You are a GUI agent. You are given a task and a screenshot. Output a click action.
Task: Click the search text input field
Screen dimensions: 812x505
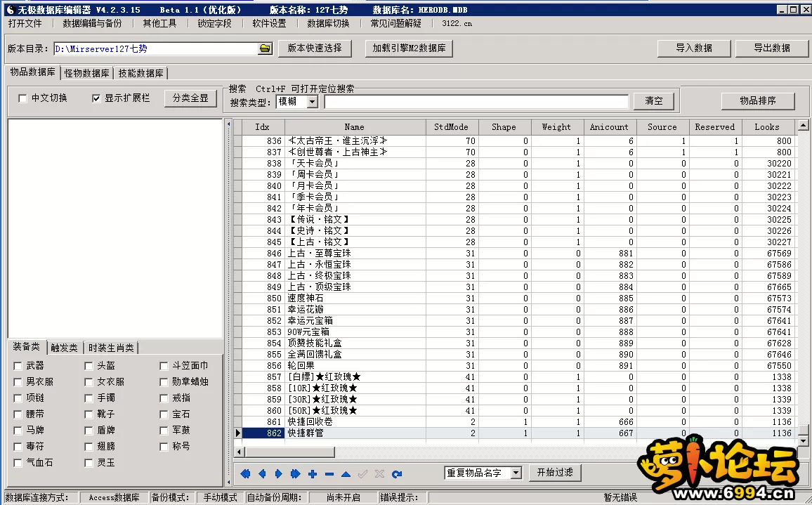(x=476, y=102)
